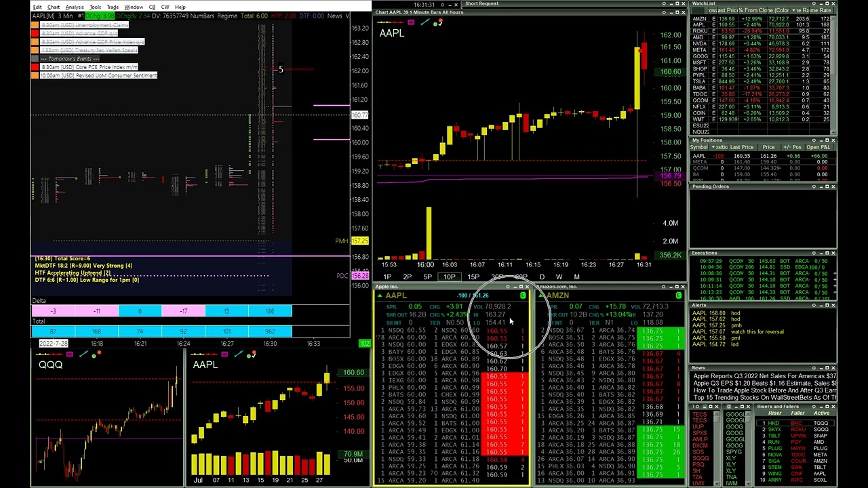Select the TSLA row in WatchList
The image size is (868, 488).
pos(760,81)
